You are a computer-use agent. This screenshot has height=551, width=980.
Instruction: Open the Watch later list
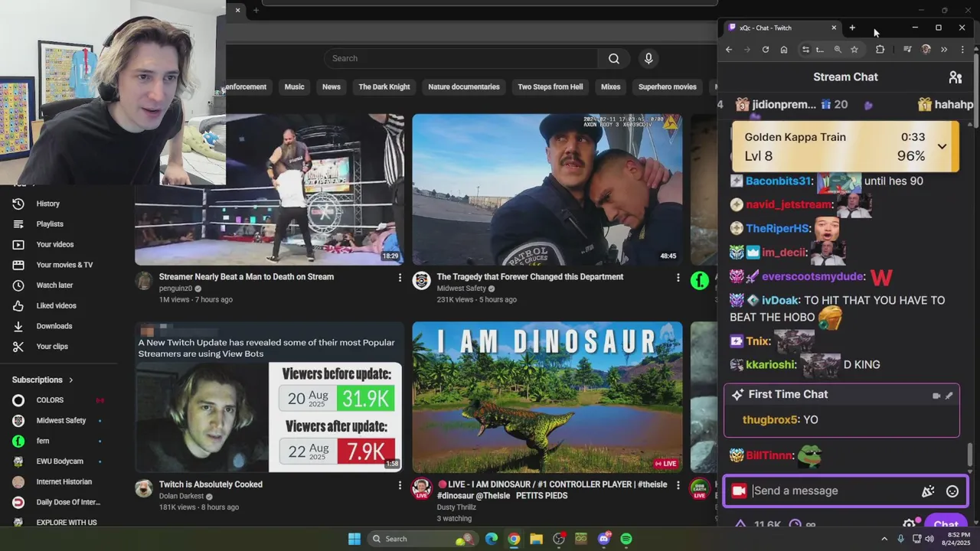click(54, 285)
